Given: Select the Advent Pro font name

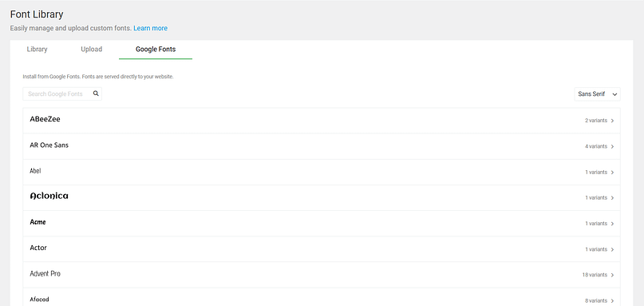Looking at the screenshot, I should coord(45,273).
